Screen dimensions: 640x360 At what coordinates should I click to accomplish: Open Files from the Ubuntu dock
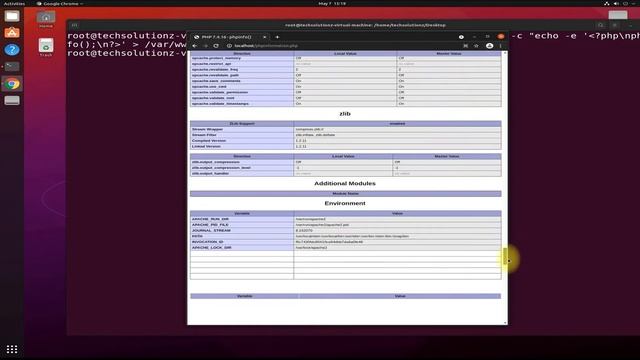pyautogui.click(x=12, y=16)
